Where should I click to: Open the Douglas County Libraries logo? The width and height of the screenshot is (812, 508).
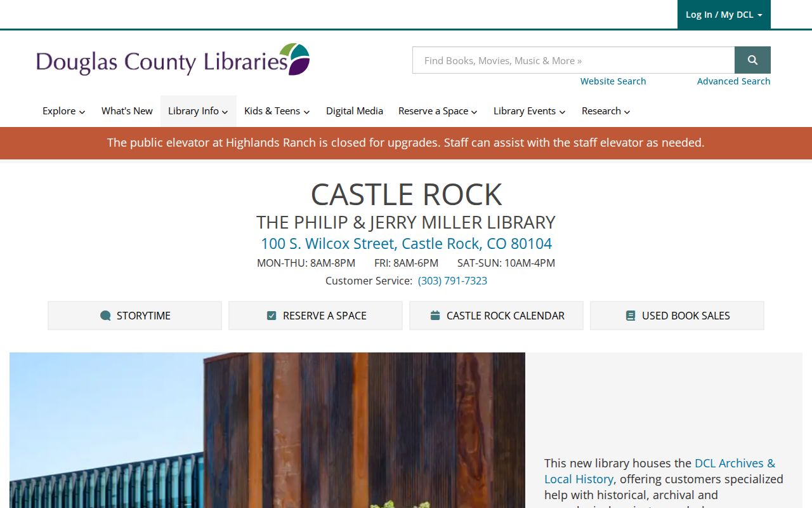173,60
